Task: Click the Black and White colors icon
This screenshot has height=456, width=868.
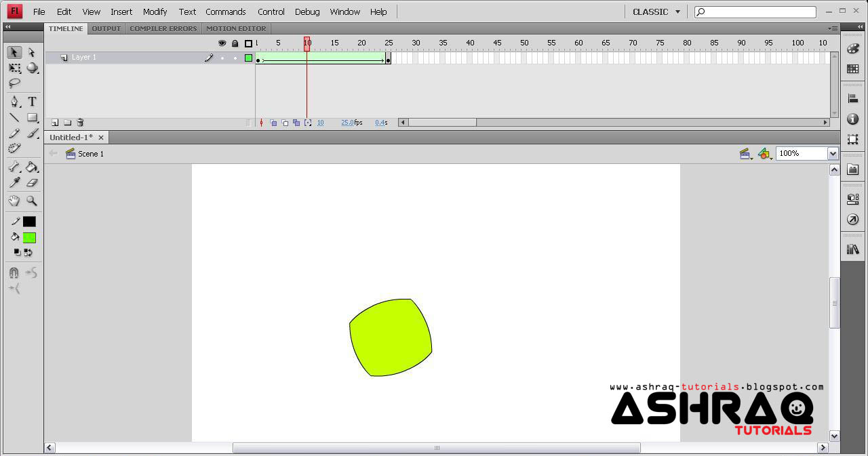Action: 18,253
